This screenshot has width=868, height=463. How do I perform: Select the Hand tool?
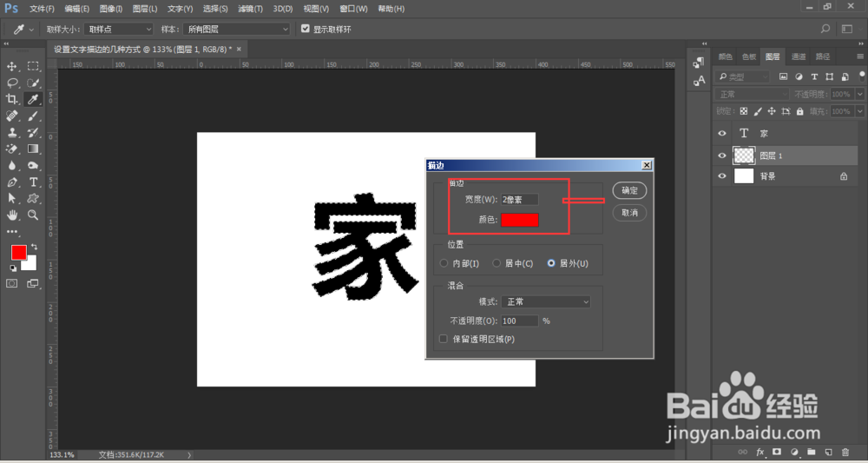click(x=11, y=215)
